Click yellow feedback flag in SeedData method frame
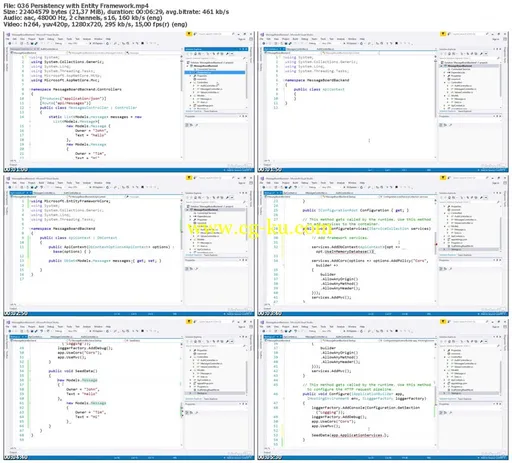Viewport: 512px width, 463px height. click(x=189, y=322)
